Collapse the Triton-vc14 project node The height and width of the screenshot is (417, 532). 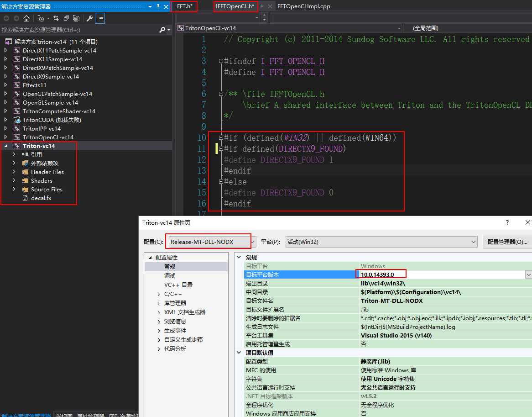click(x=5, y=146)
